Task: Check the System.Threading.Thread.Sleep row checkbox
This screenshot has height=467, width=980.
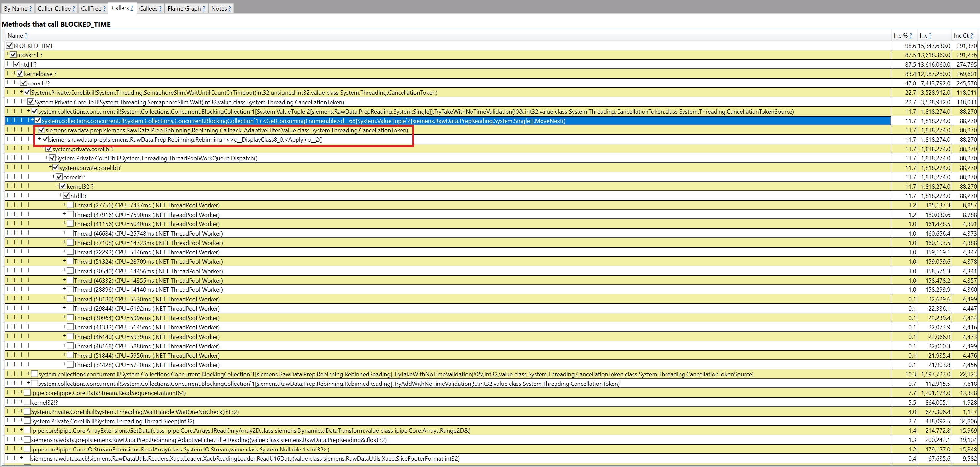Action: click(x=27, y=421)
